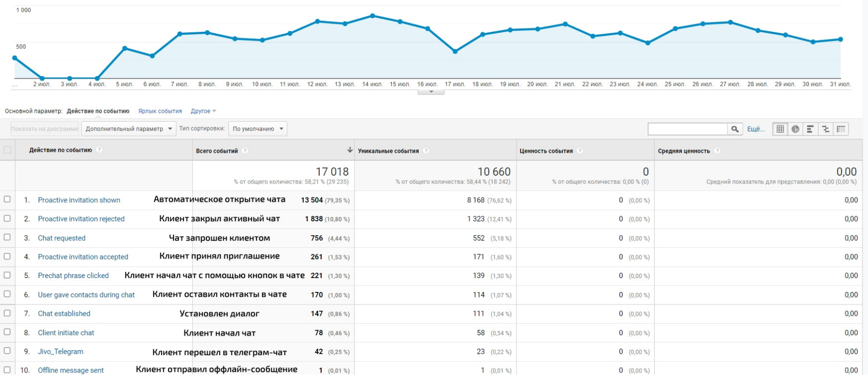
Task: Select the performance bar view icon
Action: click(x=810, y=129)
